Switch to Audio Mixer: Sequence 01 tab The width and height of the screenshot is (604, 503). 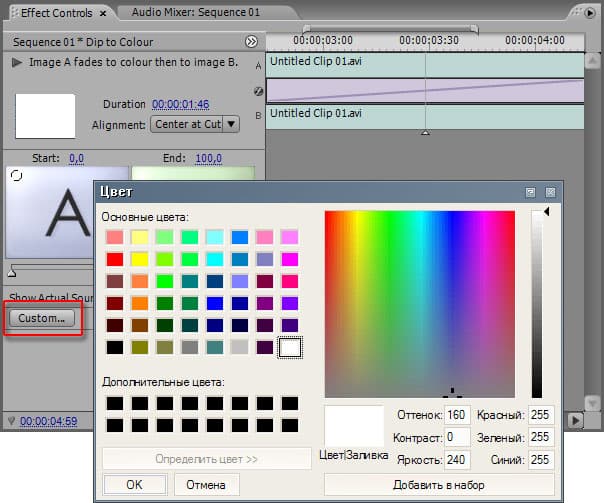coord(196,12)
